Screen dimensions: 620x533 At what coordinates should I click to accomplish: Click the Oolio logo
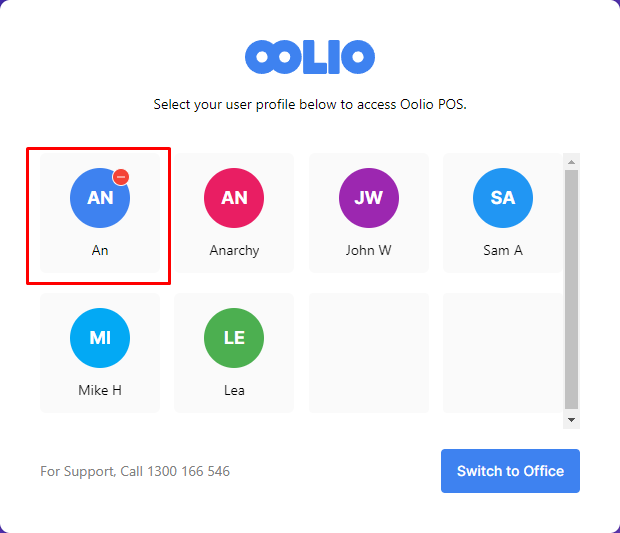pos(310,57)
